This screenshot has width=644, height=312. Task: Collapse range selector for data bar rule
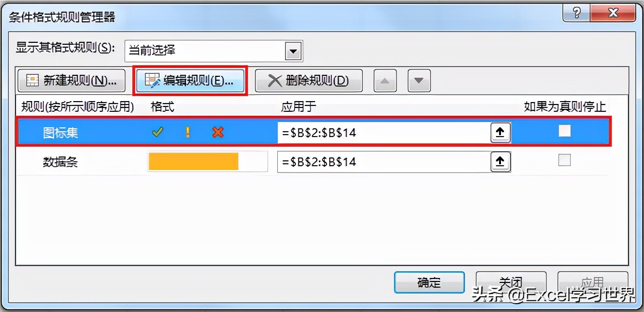500,162
